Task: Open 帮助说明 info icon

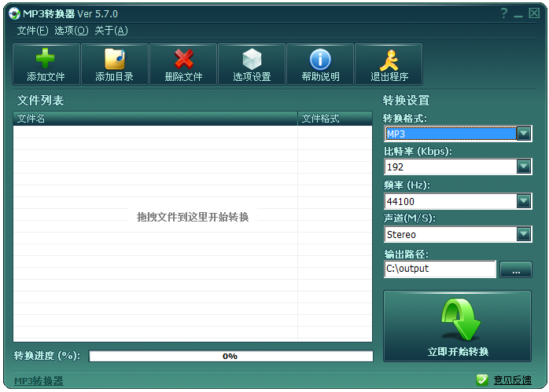Action: tap(320, 59)
